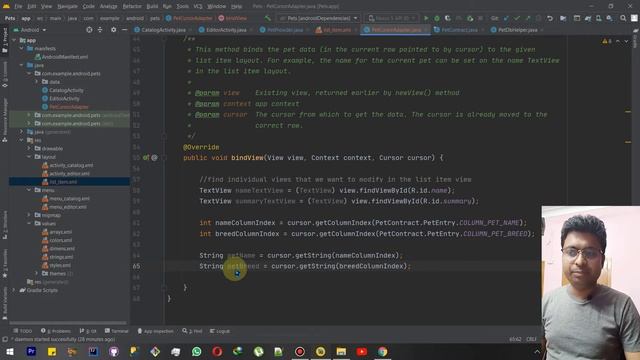Collapse all nodes in Project panel
The height and width of the screenshot is (360, 640).
click(100, 30)
